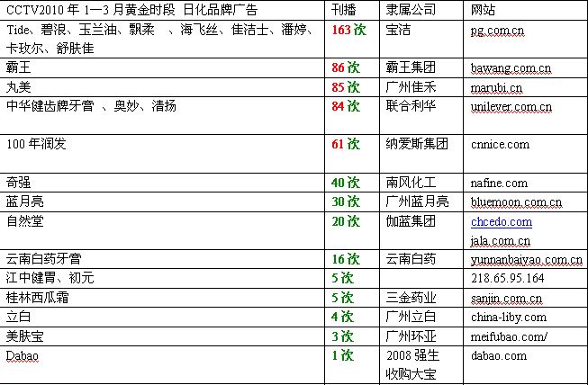Image resolution: width=588 pixels, height=385 pixels.
Task: Click the bluemoon.com.cn website text
Action: pos(516,202)
